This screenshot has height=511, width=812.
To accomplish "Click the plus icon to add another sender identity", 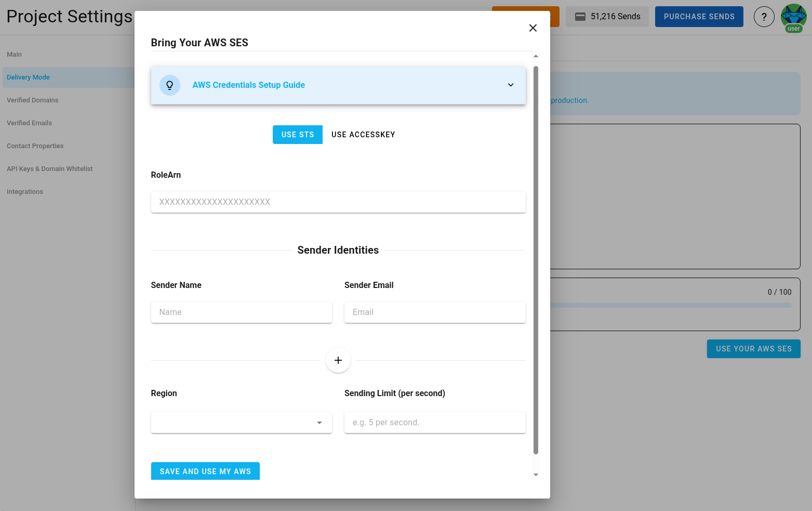I will (x=338, y=360).
